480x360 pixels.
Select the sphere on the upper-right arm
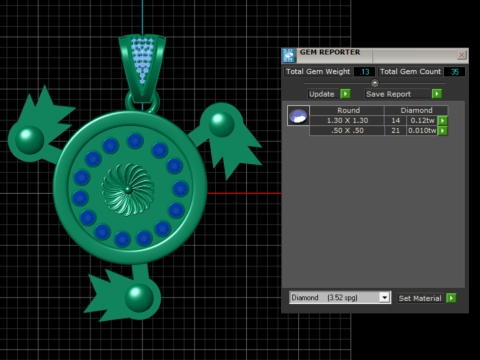(221, 124)
